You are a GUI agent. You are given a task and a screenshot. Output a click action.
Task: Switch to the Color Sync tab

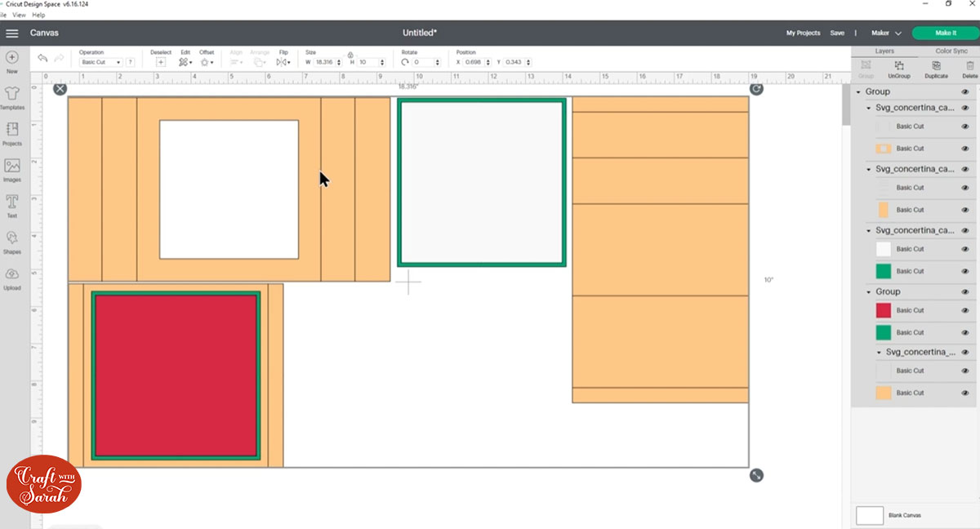point(951,51)
